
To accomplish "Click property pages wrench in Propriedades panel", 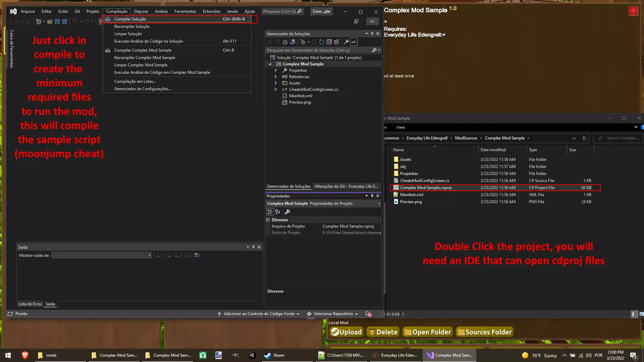I will tap(287, 212).
